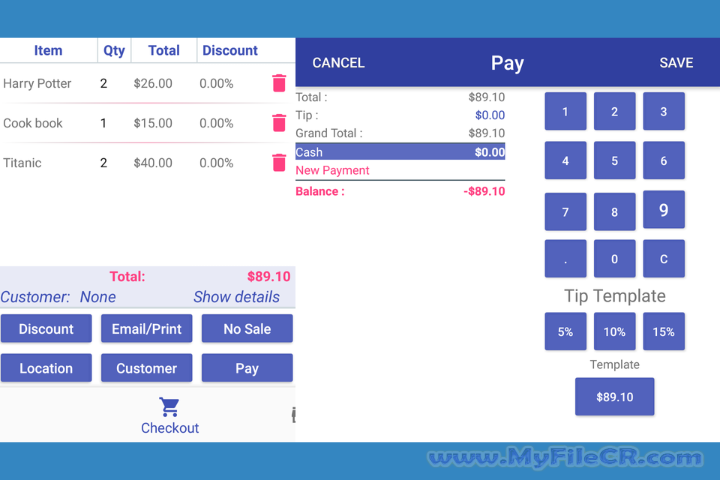Tap keypad digit 0
This screenshot has height=480, width=720.
[614, 259]
